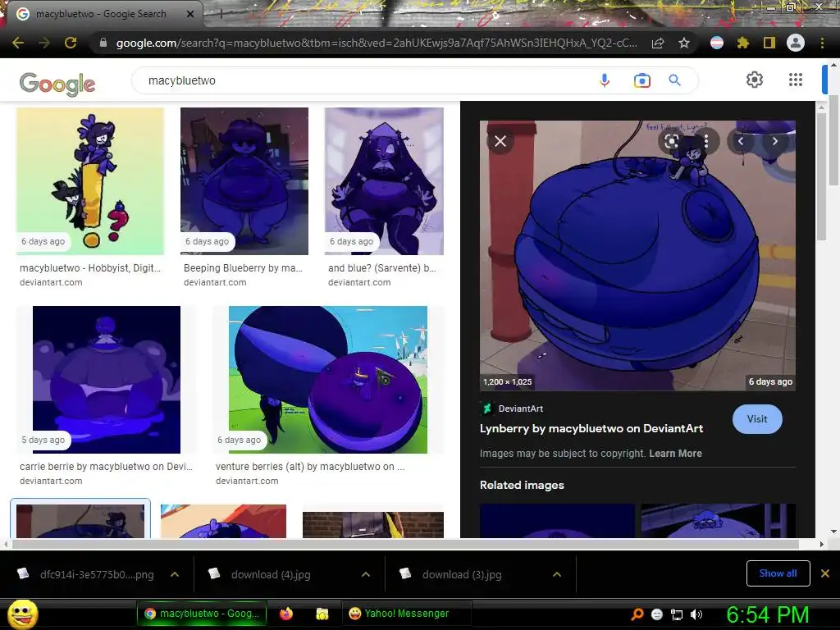
Task: Click the Google logo
Action: 57,84
